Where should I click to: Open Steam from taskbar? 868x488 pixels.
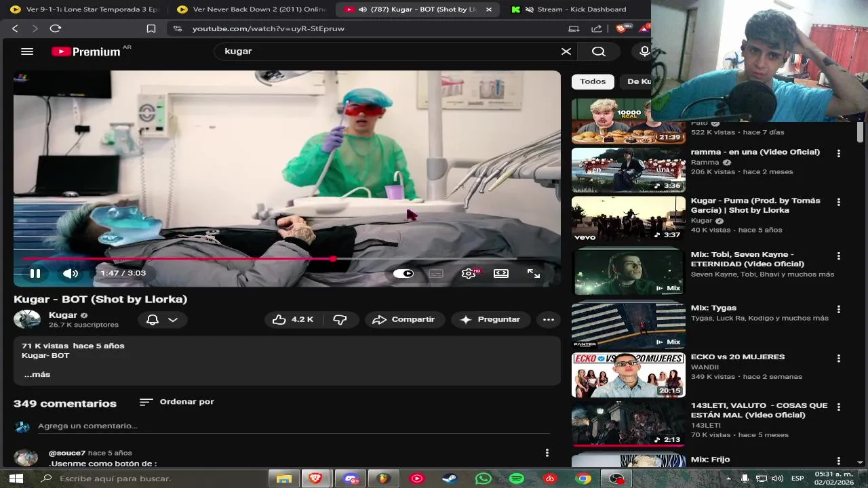pos(450,479)
